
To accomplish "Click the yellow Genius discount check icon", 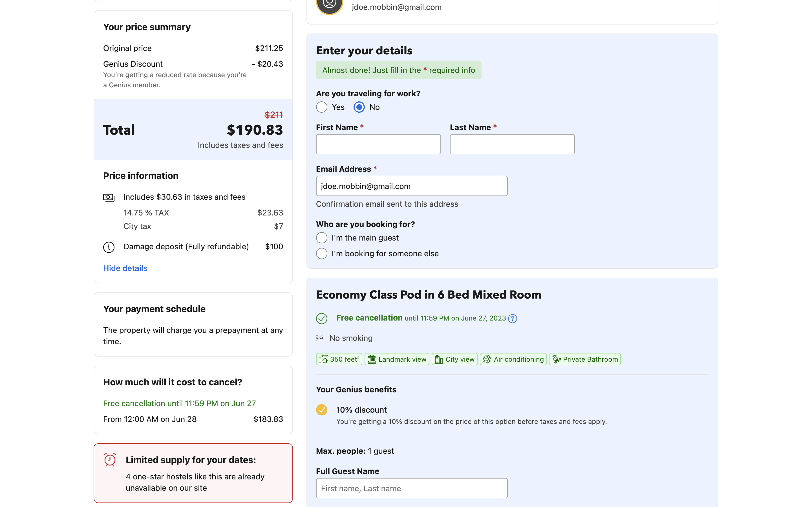I will pos(321,410).
